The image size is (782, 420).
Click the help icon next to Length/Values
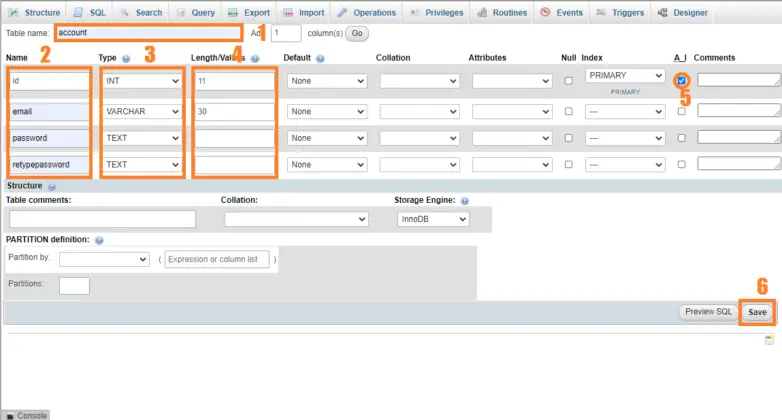(255, 58)
